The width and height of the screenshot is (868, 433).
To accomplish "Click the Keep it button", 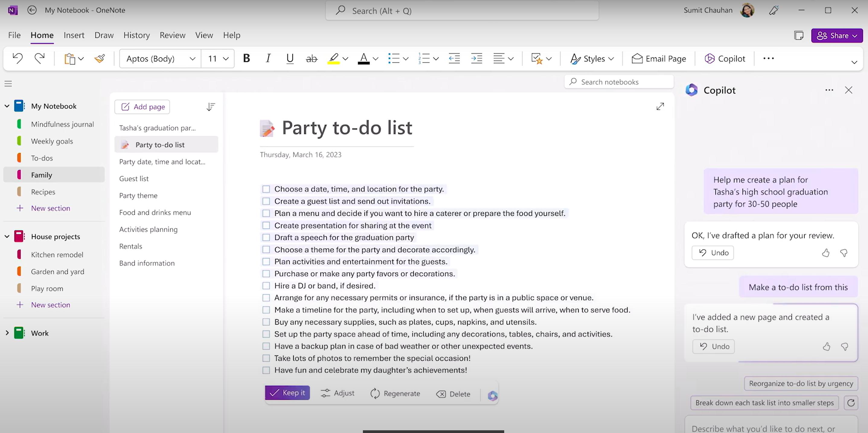I will [287, 393].
